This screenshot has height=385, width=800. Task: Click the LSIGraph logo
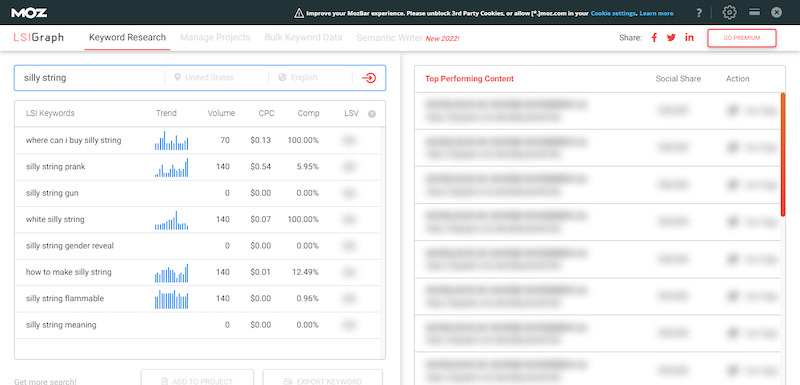38,38
